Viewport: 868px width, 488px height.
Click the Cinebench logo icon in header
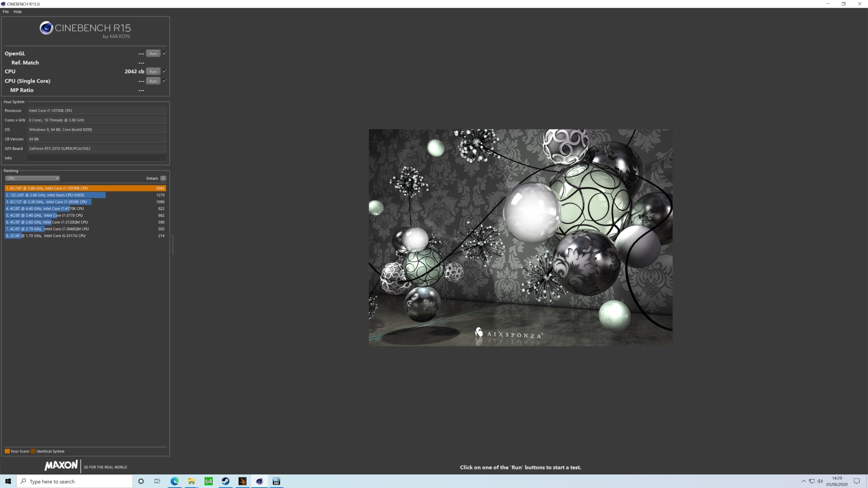click(x=46, y=28)
